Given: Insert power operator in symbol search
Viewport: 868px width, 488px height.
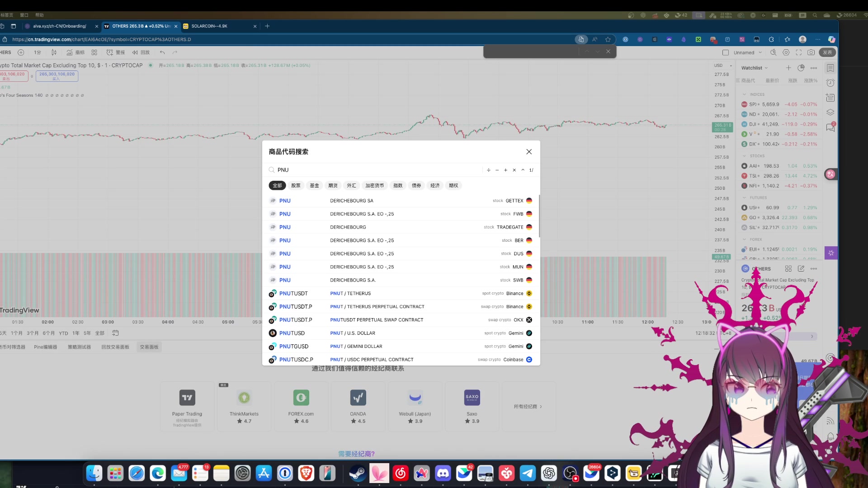Looking at the screenshot, I should point(523,170).
